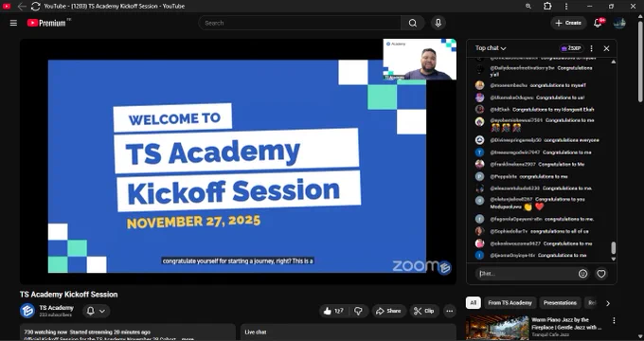This screenshot has height=341, width=644.
Task: Open the notifications bell in the top bar
Action: coord(598,23)
